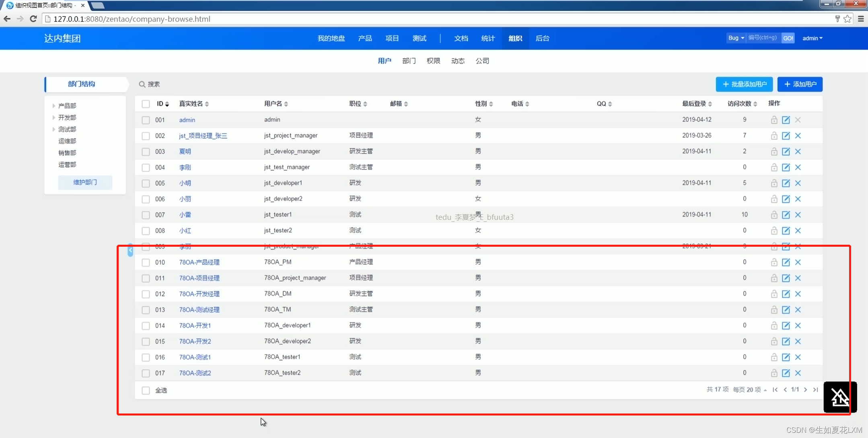Tick the checkbox for user 003
This screenshot has height=438, width=868.
click(x=146, y=151)
